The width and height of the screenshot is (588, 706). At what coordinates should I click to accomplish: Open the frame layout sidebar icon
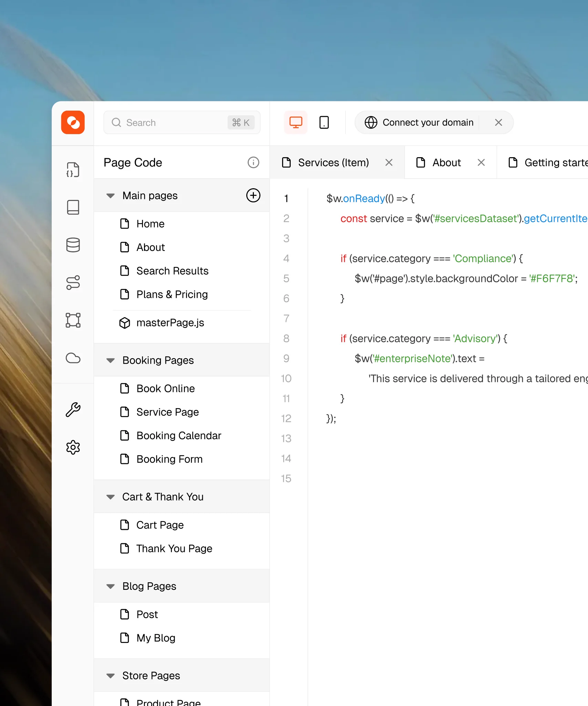pyautogui.click(x=73, y=320)
